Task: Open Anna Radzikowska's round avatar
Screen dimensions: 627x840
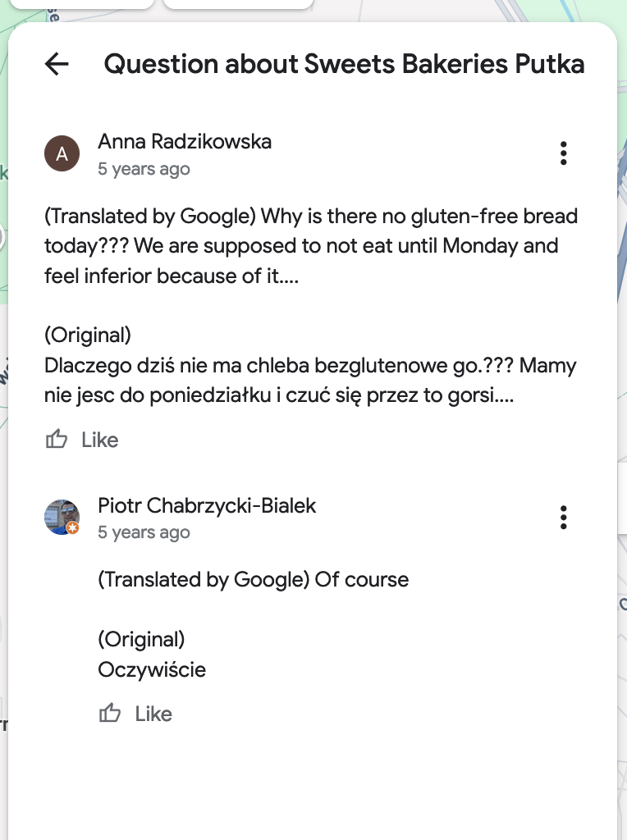Action: coord(62,153)
